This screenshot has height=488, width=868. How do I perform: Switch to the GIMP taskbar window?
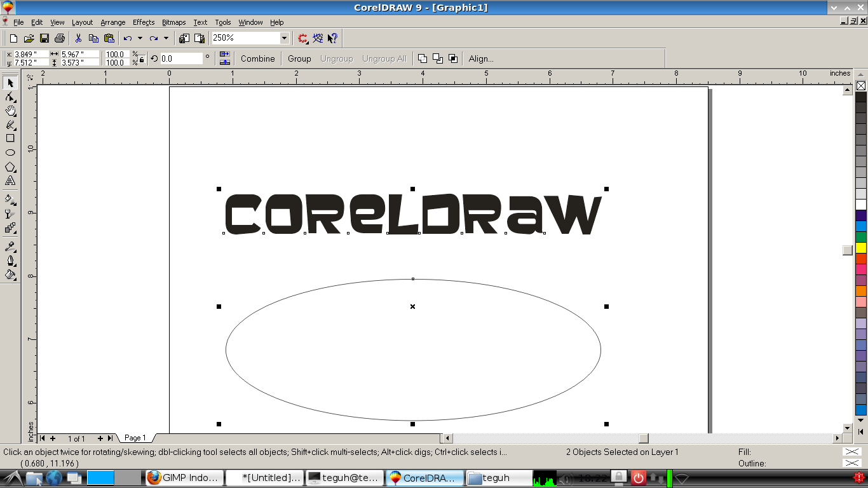pyautogui.click(x=184, y=477)
